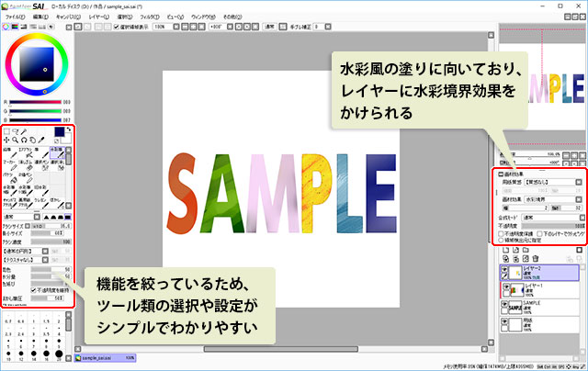Select the move tool

point(7,141)
